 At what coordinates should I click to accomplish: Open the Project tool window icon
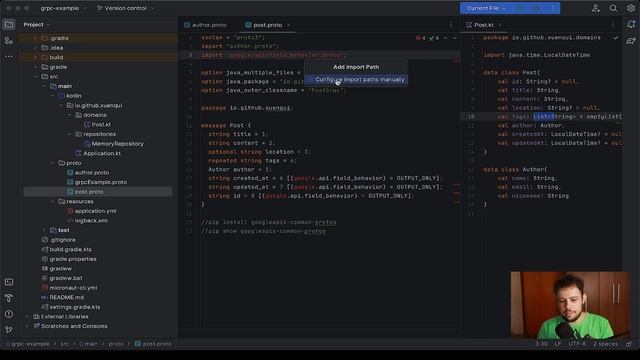pos(9,24)
